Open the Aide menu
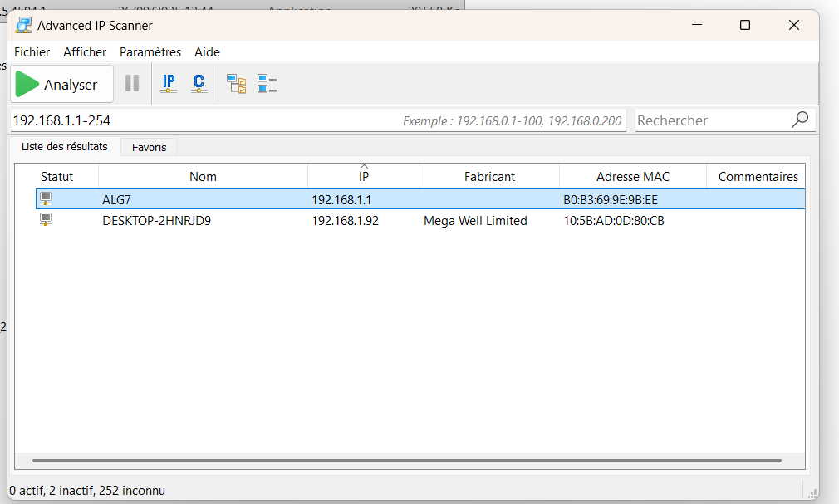 (x=207, y=51)
